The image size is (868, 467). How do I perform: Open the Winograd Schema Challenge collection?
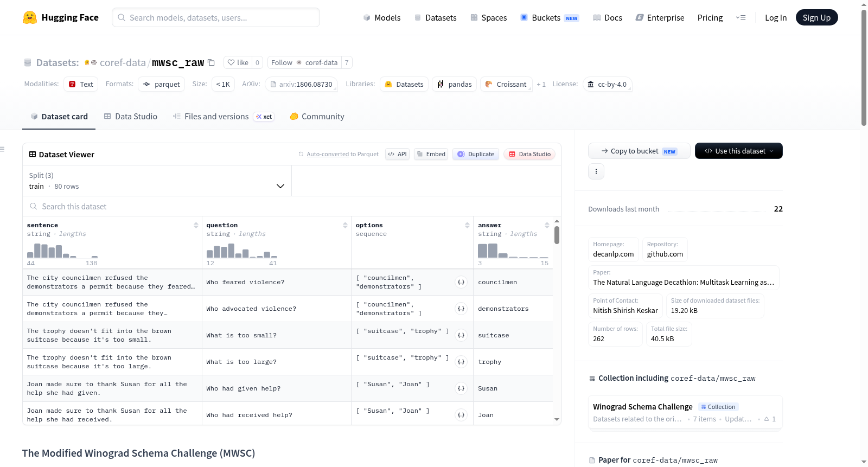[685, 412]
